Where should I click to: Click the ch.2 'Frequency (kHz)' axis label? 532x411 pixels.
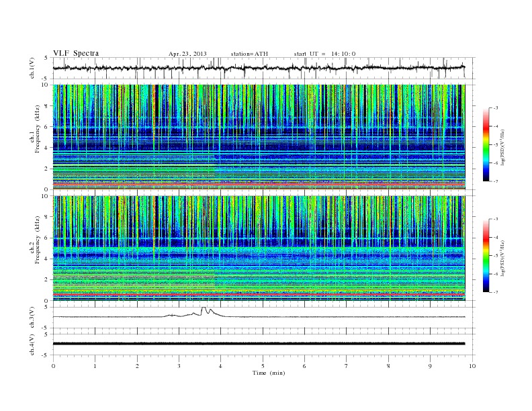coord(37,240)
